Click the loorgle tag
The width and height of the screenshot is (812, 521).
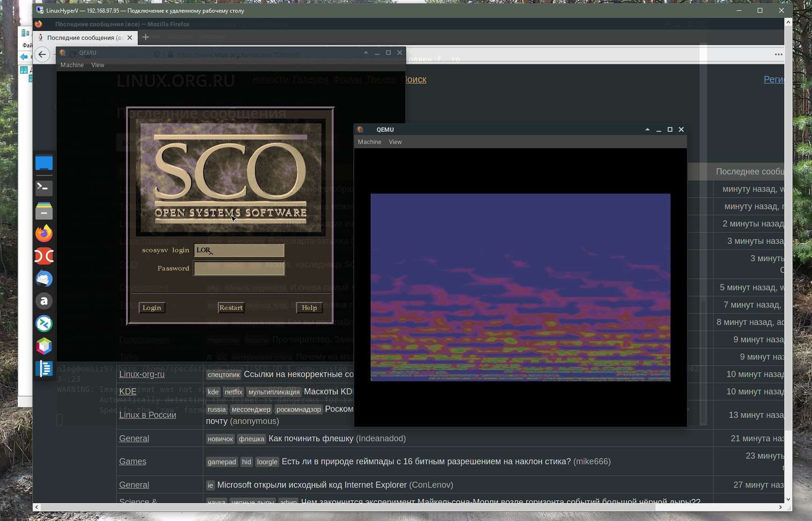tap(268, 462)
